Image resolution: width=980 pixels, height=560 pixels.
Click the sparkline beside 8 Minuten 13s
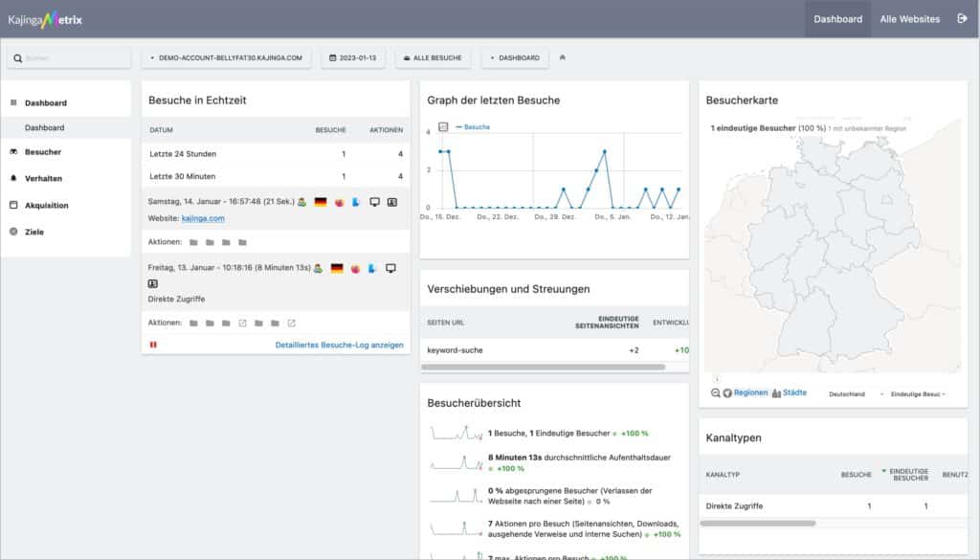(456, 462)
